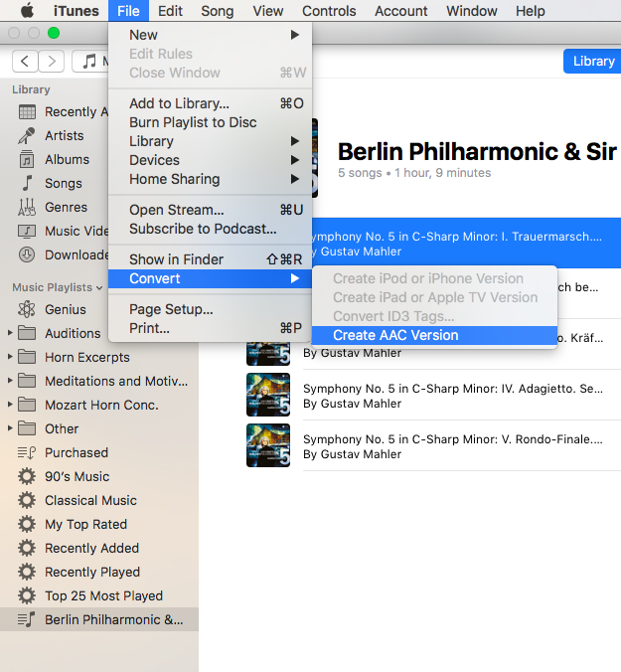This screenshot has height=672, width=621.
Task: Open Recently Added grid icon in Library
Action: tap(27, 112)
